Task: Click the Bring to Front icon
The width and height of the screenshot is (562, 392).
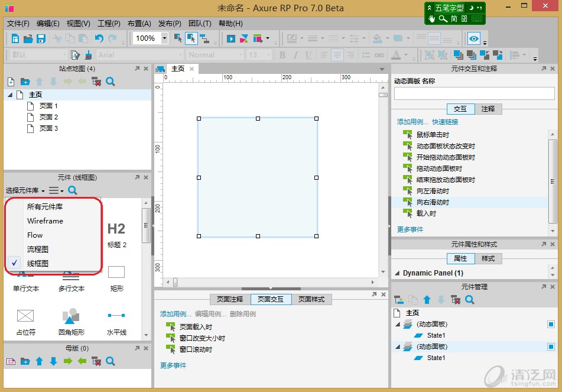Action: 458,55
